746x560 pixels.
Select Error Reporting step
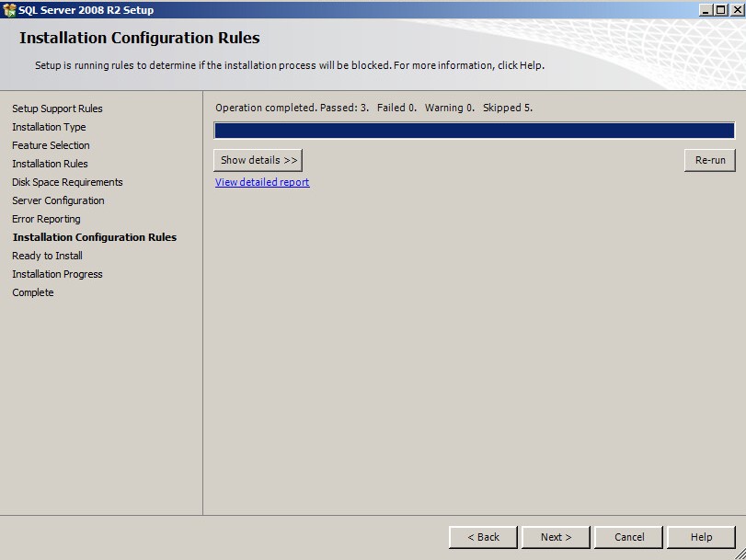[46, 219]
